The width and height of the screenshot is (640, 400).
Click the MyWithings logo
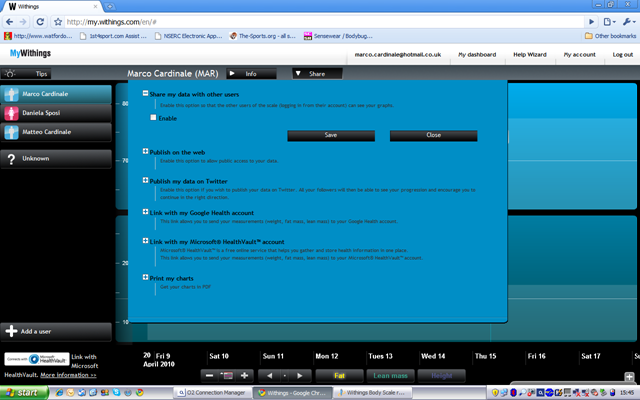click(31, 53)
